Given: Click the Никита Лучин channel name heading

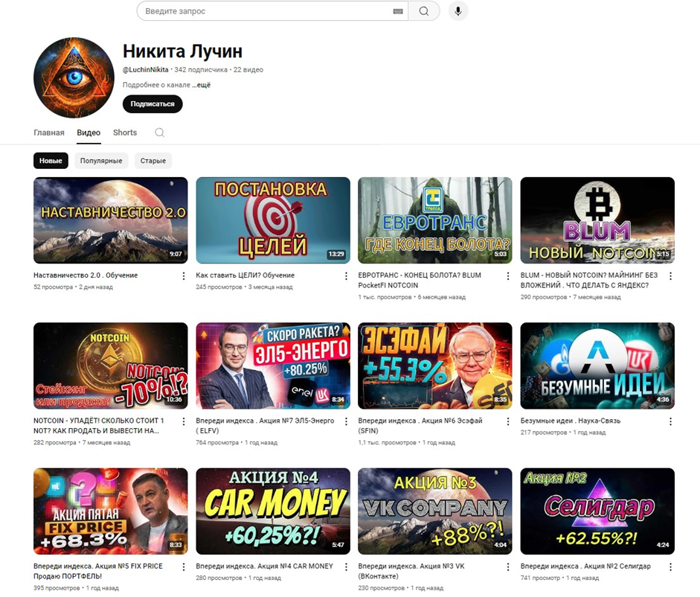Looking at the screenshot, I should tap(182, 51).
